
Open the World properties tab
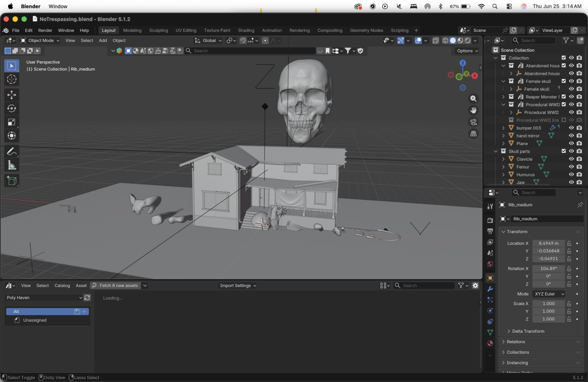click(490, 264)
